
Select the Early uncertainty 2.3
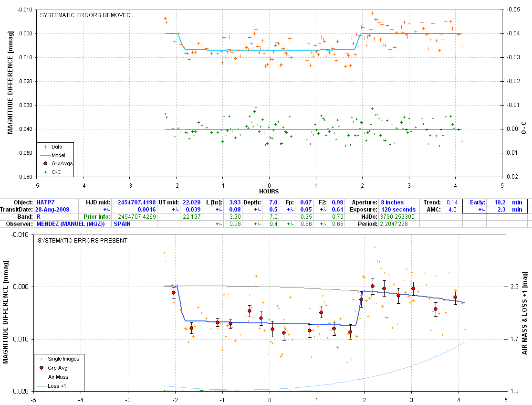(x=501, y=210)
